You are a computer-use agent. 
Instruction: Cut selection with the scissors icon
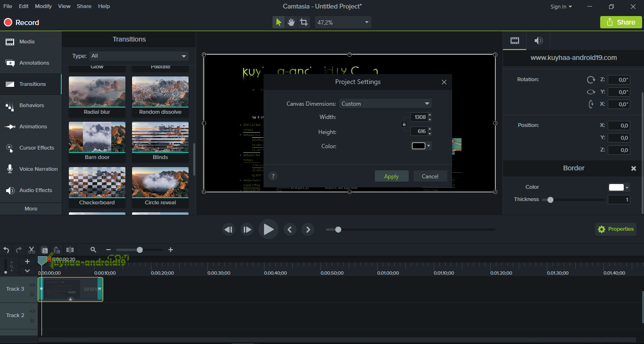[x=32, y=250]
